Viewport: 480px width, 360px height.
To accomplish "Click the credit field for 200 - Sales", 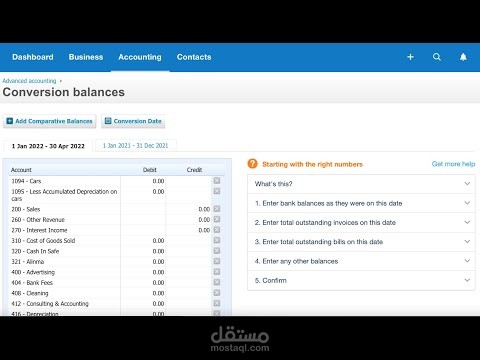I will (189, 209).
